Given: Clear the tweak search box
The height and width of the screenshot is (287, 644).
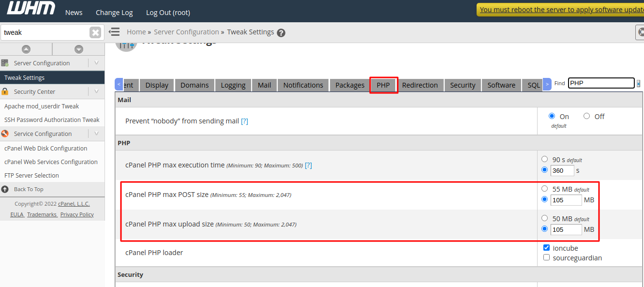Looking at the screenshot, I should pos(95,32).
